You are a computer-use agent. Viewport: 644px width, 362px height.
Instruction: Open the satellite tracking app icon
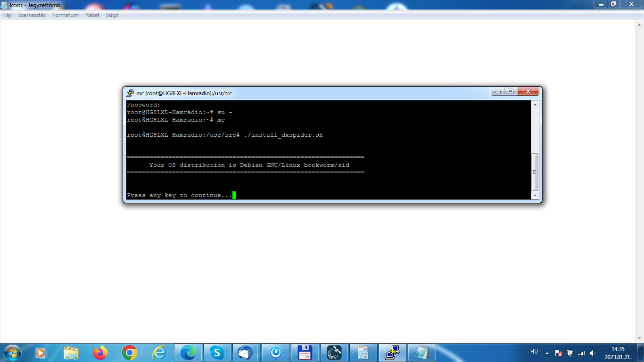(x=334, y=352)
